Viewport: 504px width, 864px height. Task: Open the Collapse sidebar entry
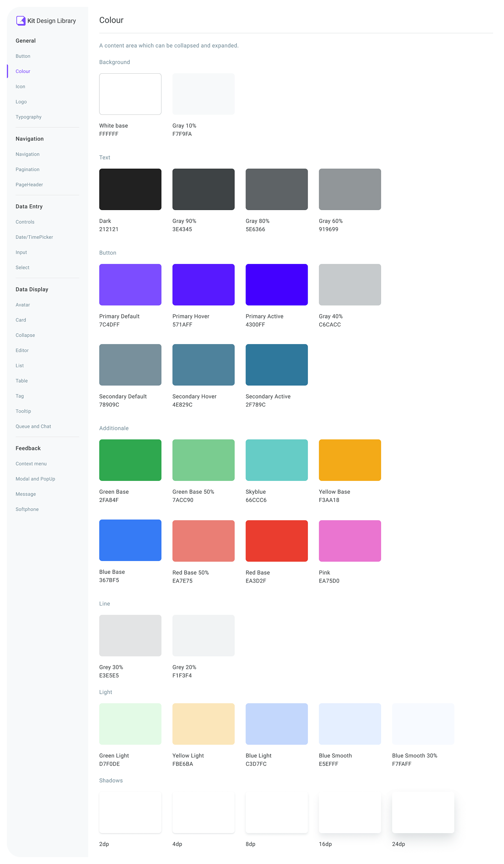tap(25, 335)
